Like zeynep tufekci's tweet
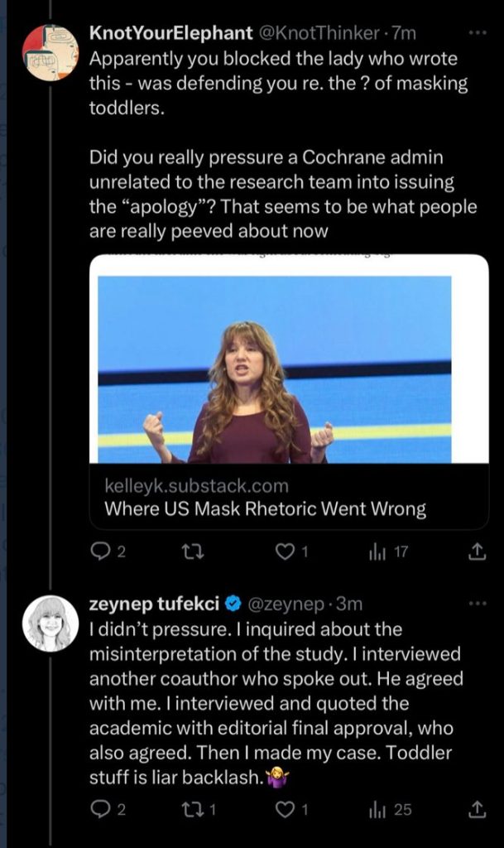Image resolution: width=504 pixels, height=848 pixels. [x=286, y=810]
